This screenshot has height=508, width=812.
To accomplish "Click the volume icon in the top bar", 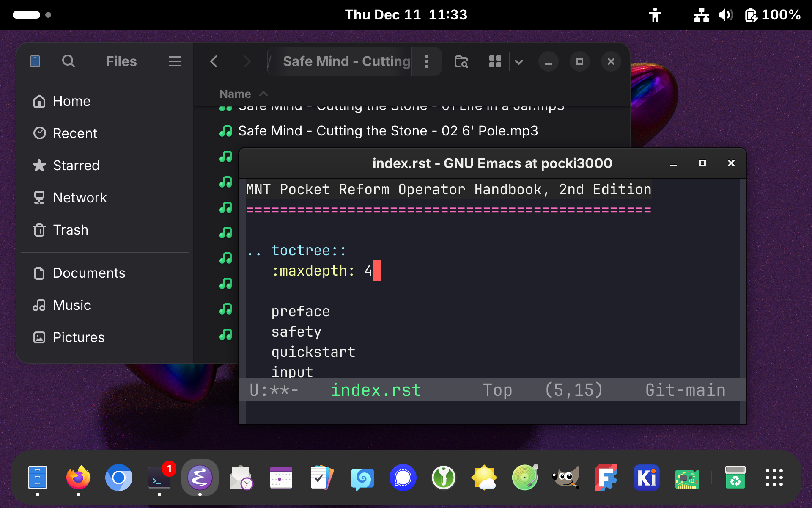I will [726, 14].
